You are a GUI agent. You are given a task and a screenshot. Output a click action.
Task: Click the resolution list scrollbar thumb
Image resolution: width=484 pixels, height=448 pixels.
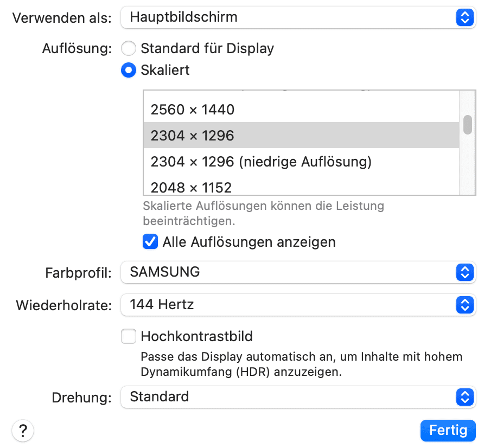(467, 124)
